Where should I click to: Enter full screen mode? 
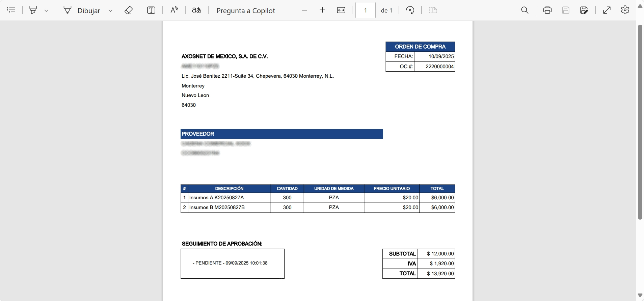(x=607, y=10)
